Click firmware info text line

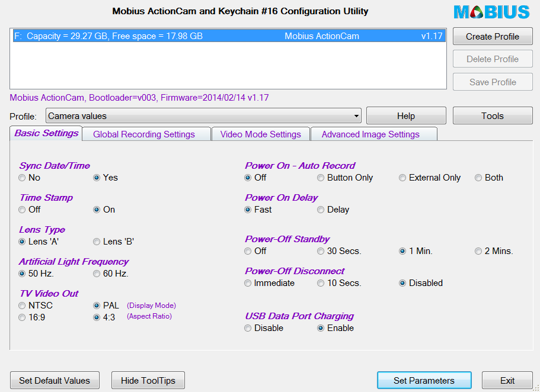tap(139, 98)
